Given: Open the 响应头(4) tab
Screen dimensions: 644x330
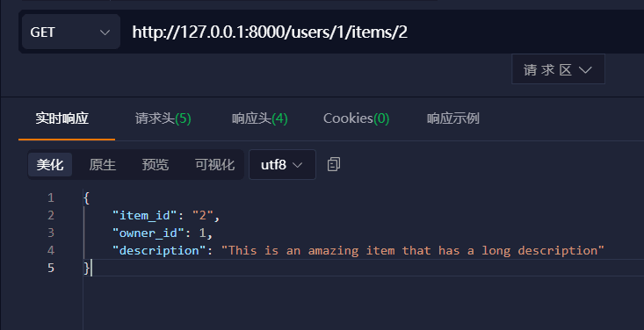Looking at the screenshot, I should [x=259, y=118].
